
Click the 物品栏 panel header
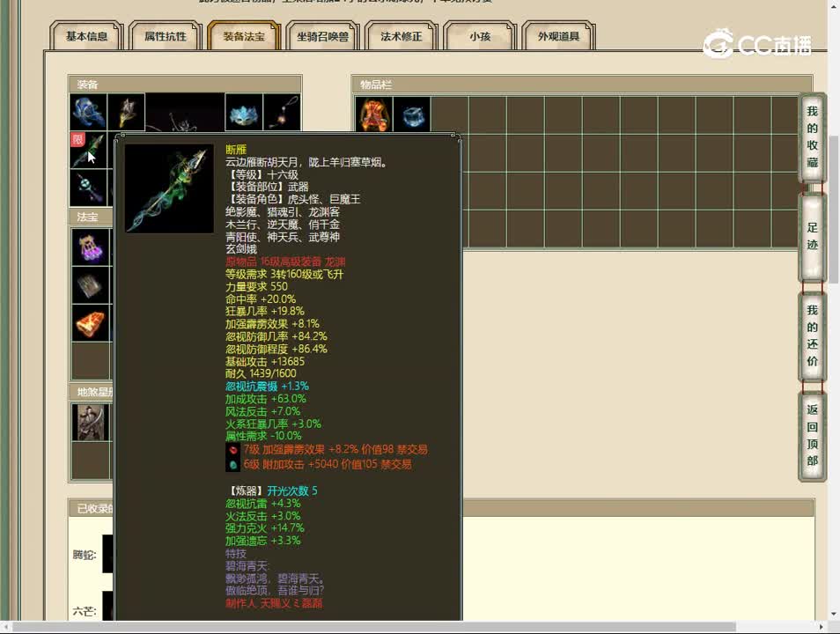[582, 85]
